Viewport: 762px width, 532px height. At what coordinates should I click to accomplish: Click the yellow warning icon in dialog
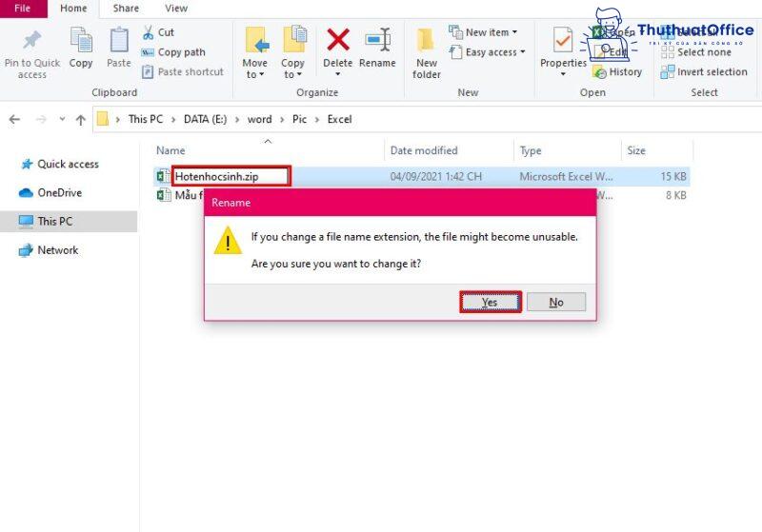(228, 240)
